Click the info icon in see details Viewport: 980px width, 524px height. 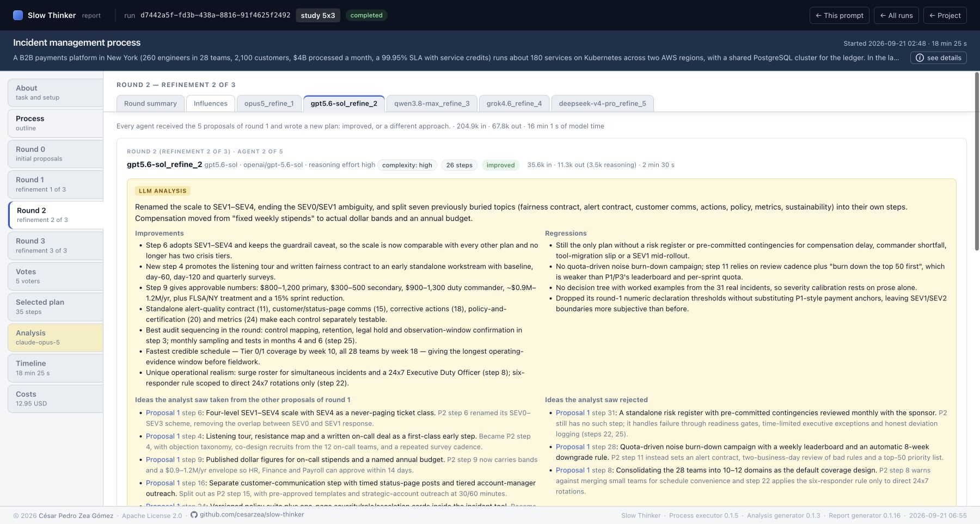[x=920, y=58]
